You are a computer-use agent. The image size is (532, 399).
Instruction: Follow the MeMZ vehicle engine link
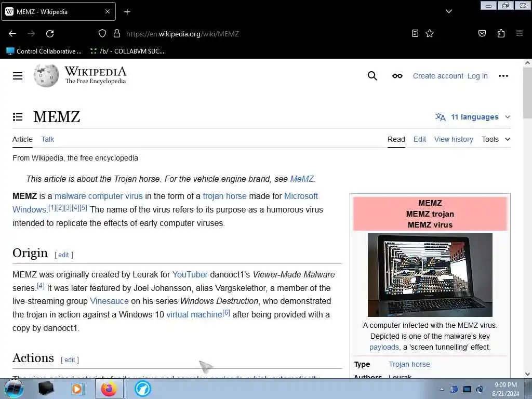(302, 179)
